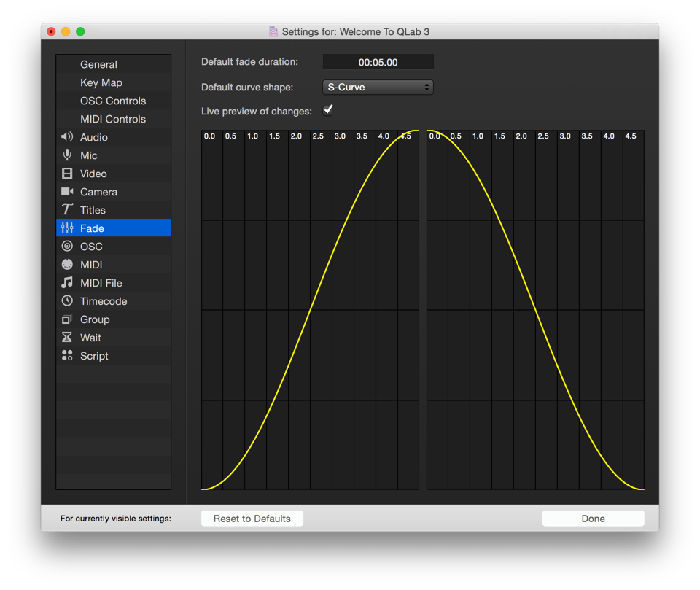
Task: Click the OSC target icon
Action: 67,247
